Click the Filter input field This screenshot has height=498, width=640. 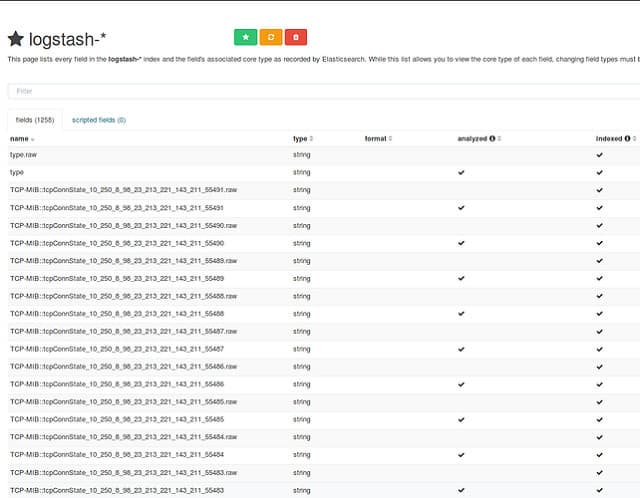click(x=324, y=91)
